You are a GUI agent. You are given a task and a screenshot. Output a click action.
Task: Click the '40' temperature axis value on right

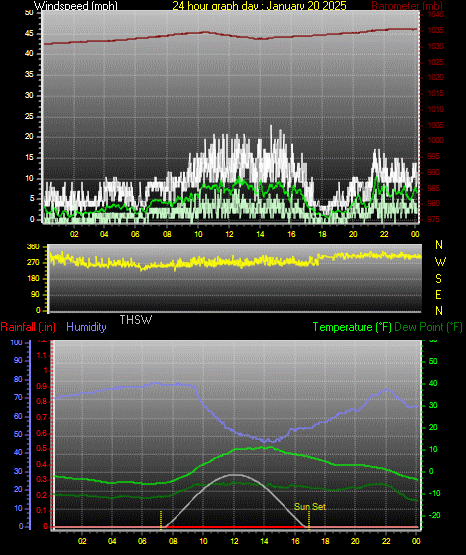[x=433, y=383]
